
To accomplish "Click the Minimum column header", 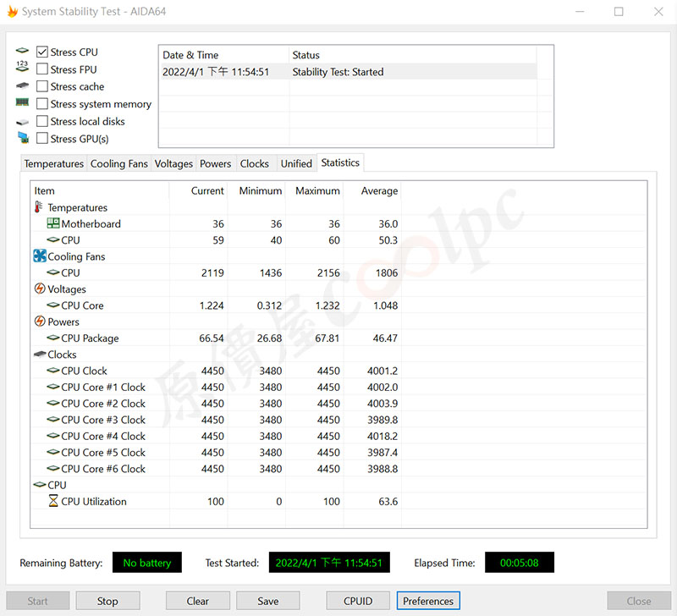I will pos(256,190).
